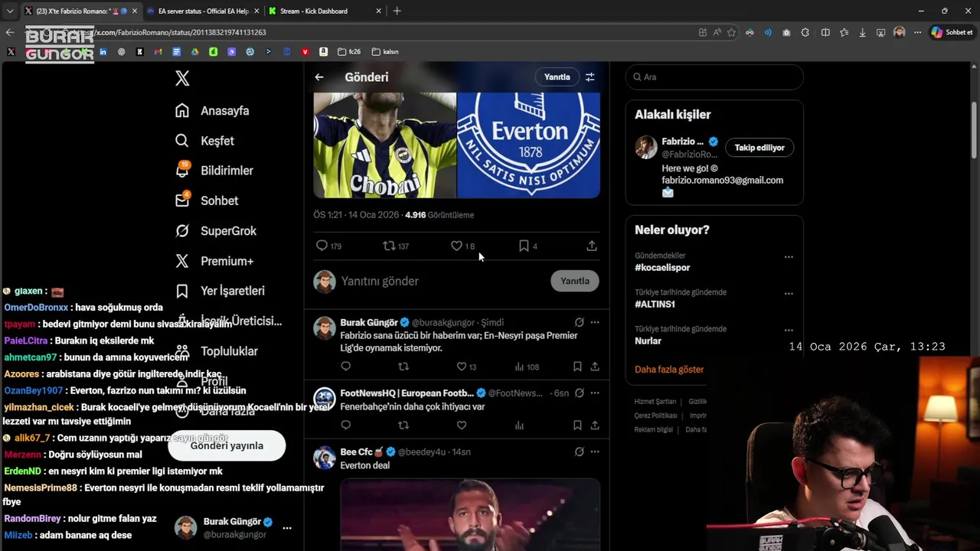Click split screen icon in browser toolbar
This screenshot has width=980, height=551.
pyautogui.click(x=825, y=32)
